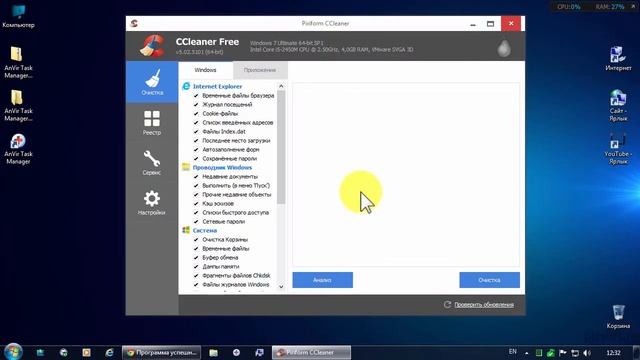Click the Проводник Windows group heading
The image size is (640, 360).
[x=222, y=167]
